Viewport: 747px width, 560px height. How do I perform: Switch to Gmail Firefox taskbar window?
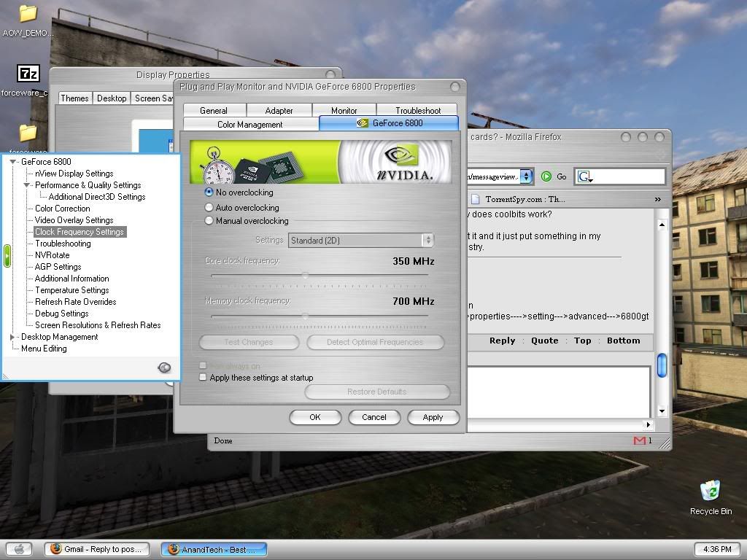point(97,549)
